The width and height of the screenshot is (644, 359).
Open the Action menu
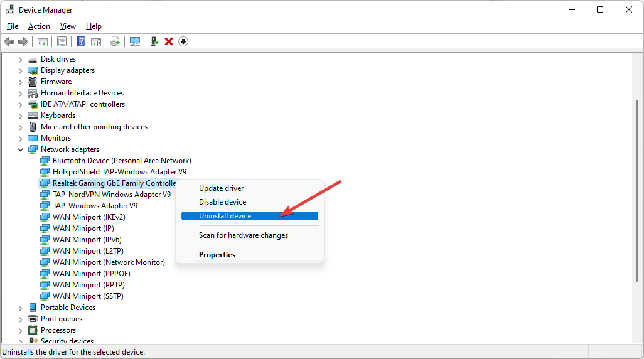(x=39, y=26)
